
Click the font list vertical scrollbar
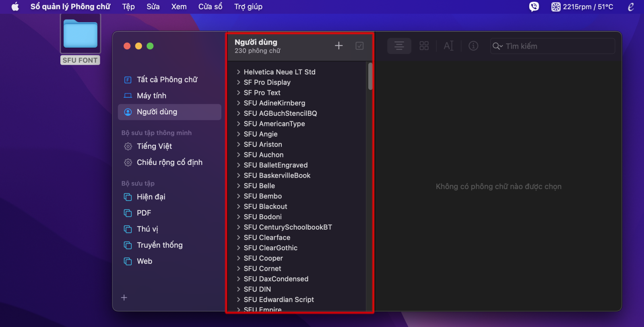(370, 76)
